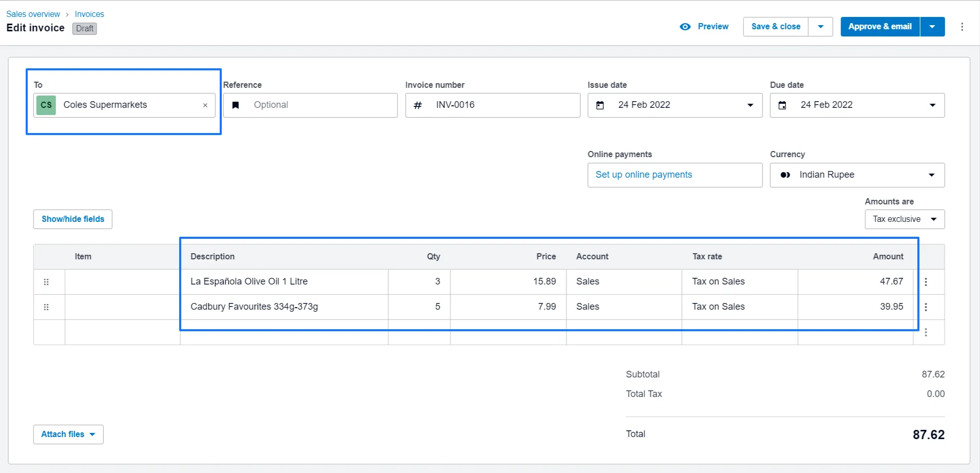Go to the Invoices breadcrumb link

[89, 14]
